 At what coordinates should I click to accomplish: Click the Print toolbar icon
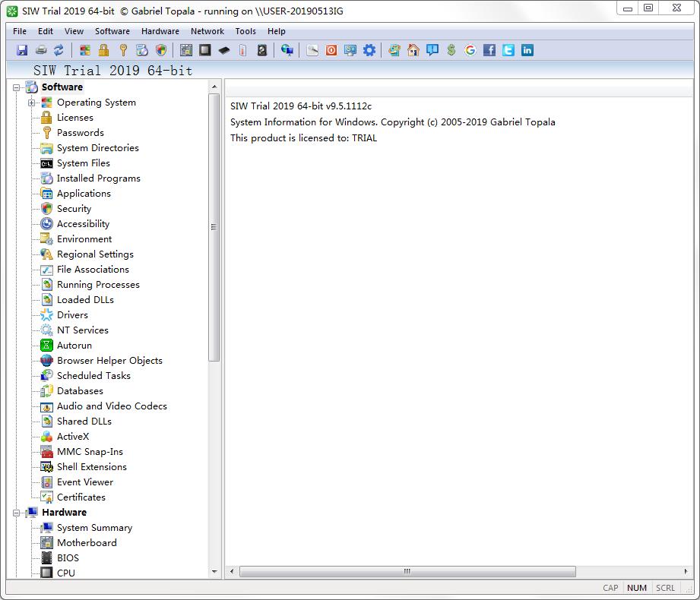[x=40, y=50]
